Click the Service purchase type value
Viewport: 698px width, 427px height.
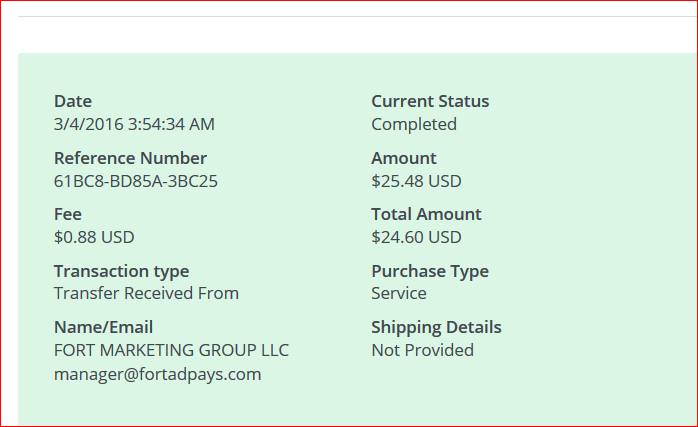(399, 293)
